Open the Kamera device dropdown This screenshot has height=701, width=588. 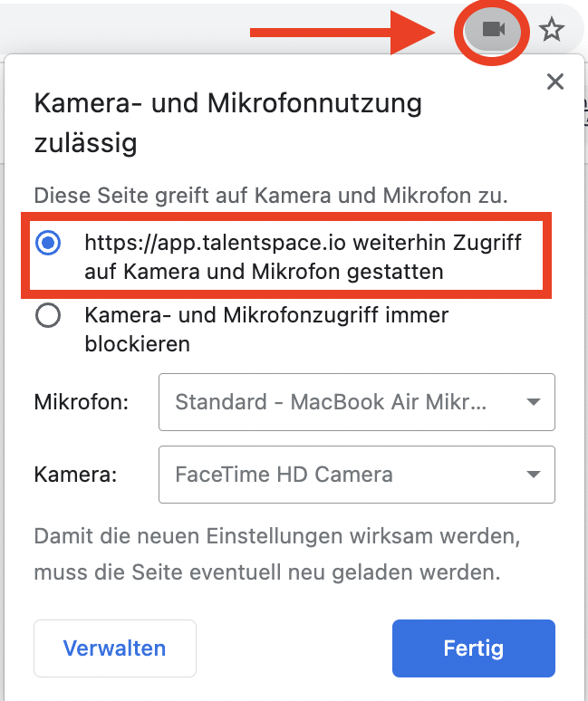357,475
